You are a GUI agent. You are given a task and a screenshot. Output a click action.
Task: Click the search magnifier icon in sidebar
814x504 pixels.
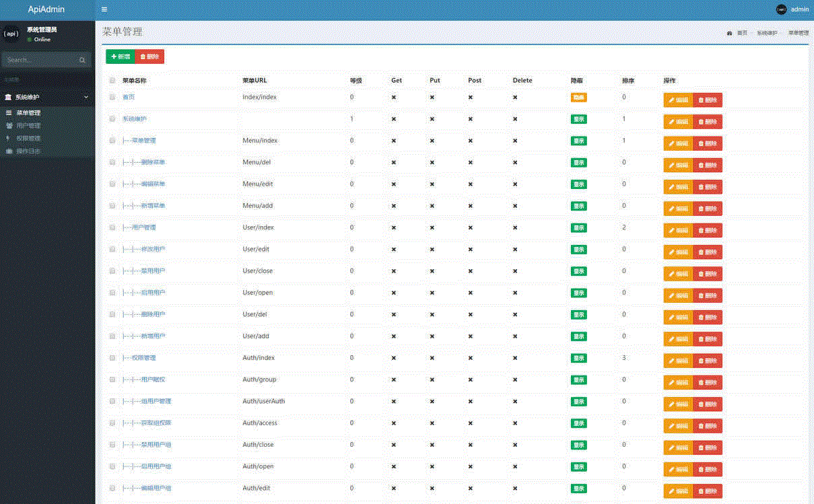coord(82,60)
